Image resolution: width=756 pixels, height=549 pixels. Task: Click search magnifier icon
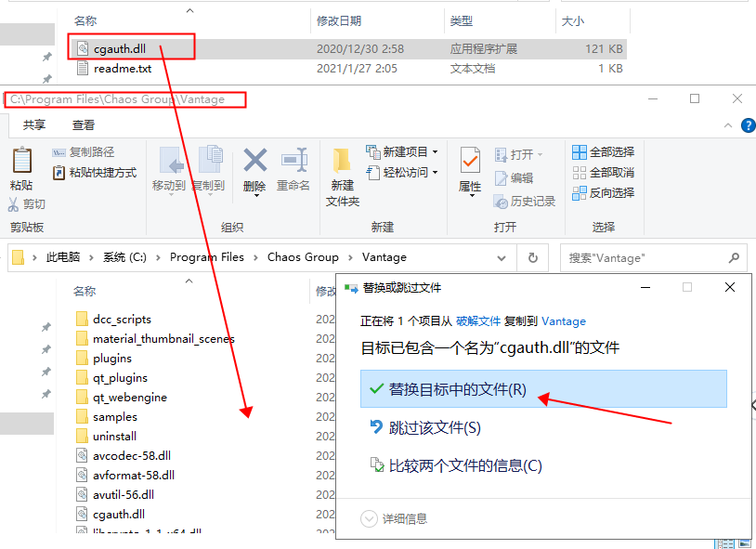[734, 258]
